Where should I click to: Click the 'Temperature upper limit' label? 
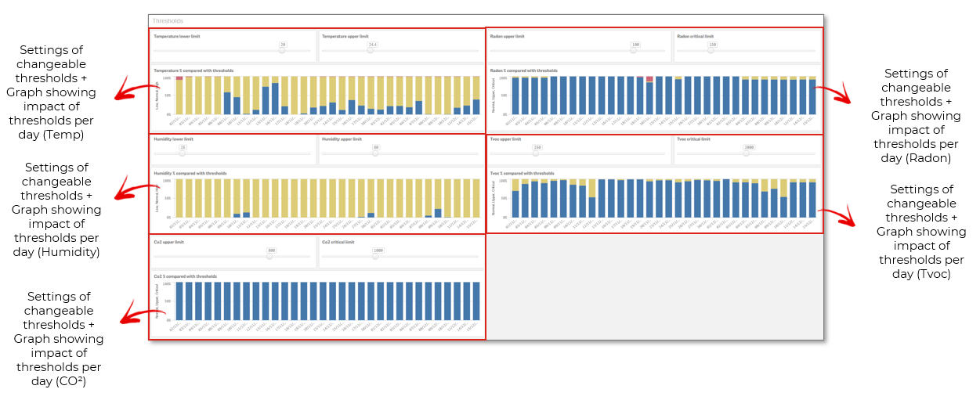[x=345, y=37]
